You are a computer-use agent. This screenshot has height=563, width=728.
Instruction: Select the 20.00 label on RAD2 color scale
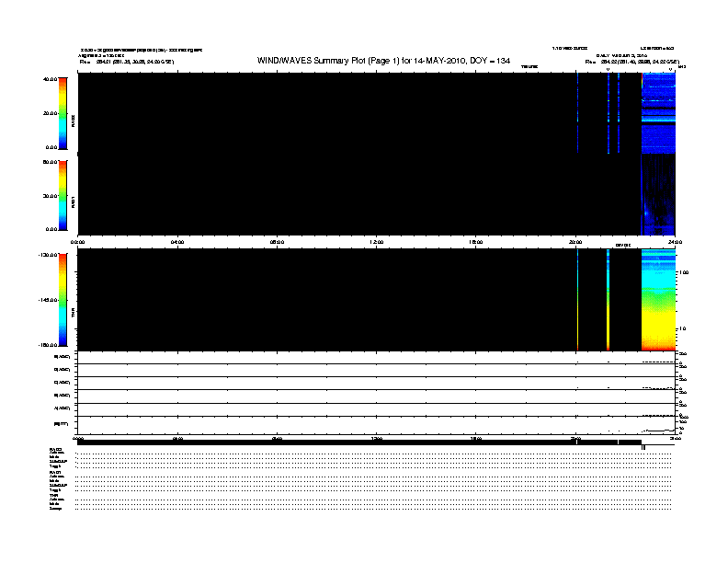(50, 113)
